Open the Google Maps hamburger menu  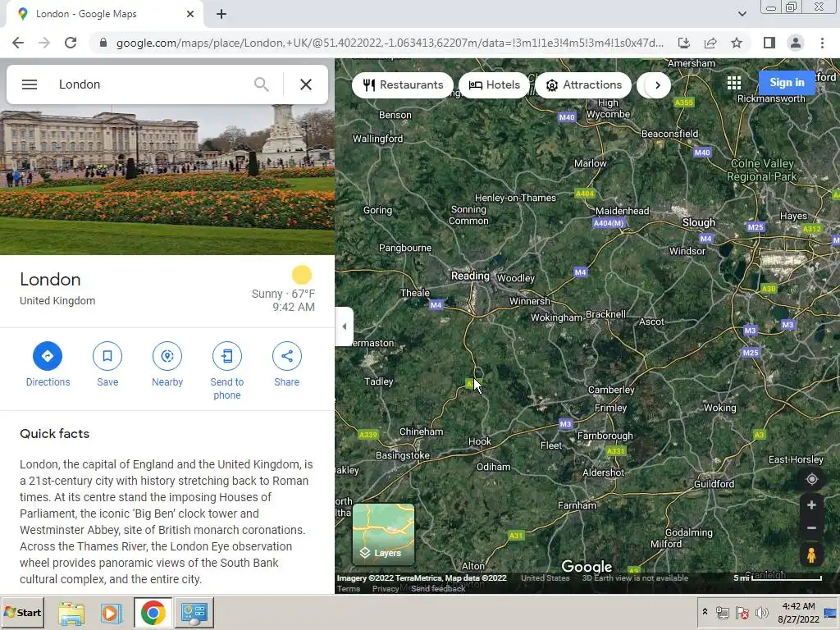[x=30, y=84]
